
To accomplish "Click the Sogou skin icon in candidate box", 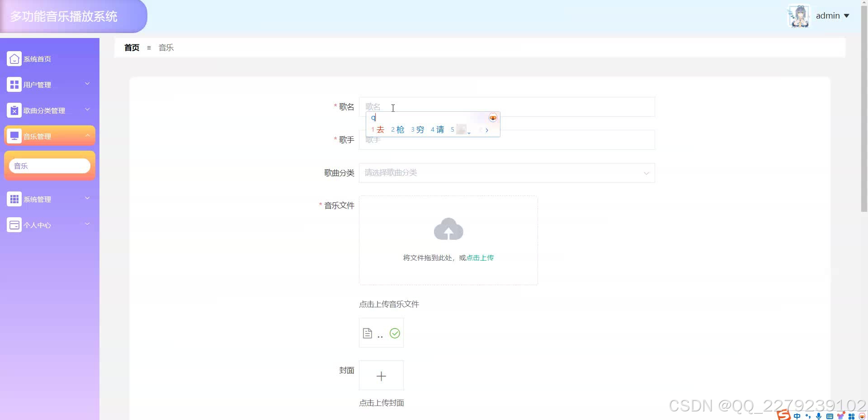I will [x=493, y=118].
